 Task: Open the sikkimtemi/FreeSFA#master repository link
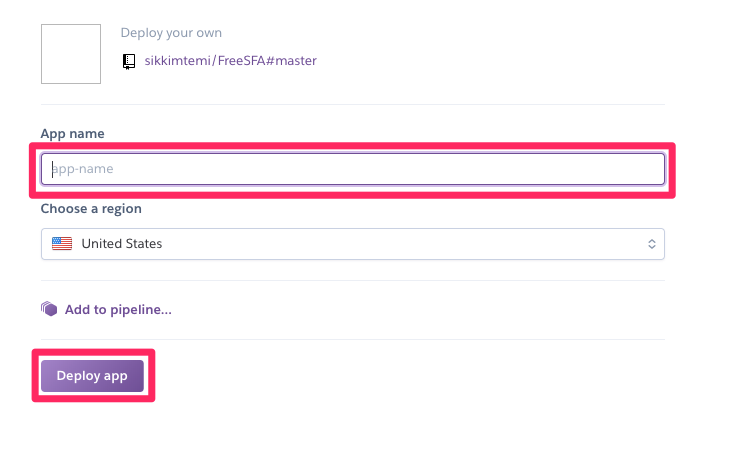[x=231, y=61]
